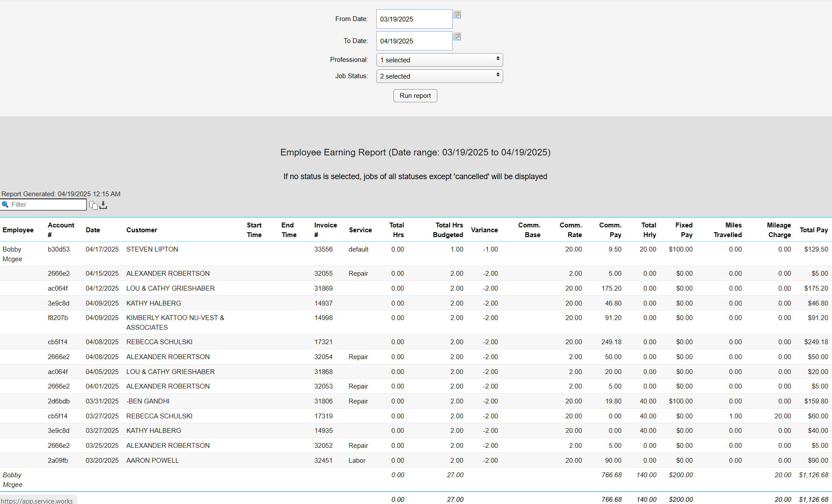832x504 pixels.
Task: Sort by the Service column header
Action: point(360,230)
